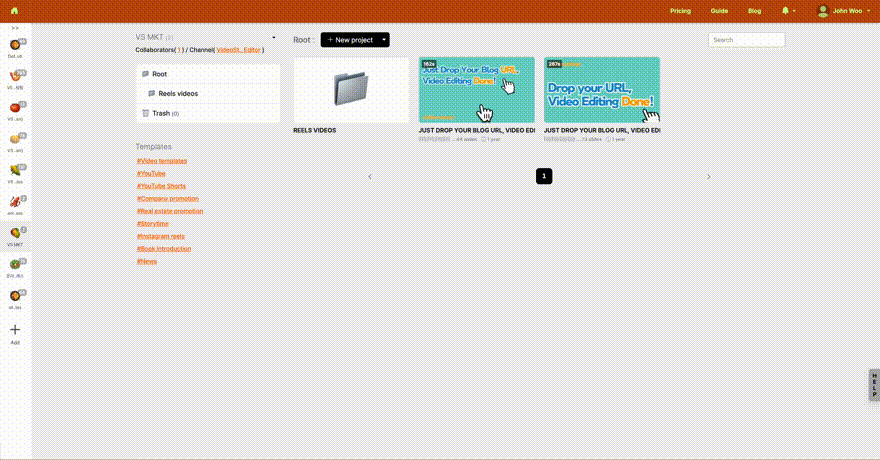Select Reels videos in the folder tree
Viewport: 880px width, 460px height.
[x=178, y=93]
